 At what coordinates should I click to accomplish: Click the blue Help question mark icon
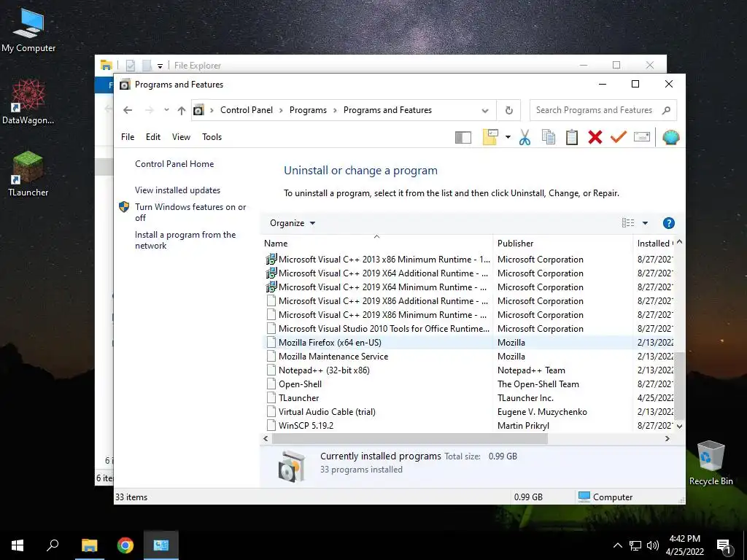[669, 223]
